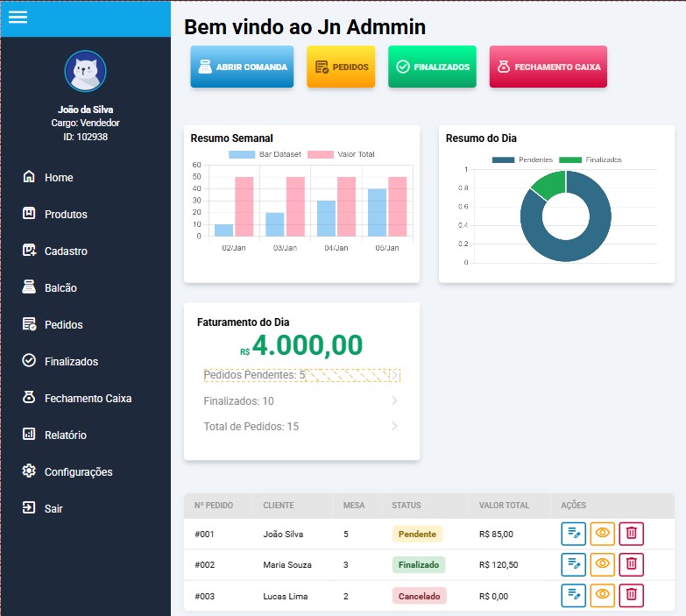
Task: Click the Sair logout icon
Action: [29, 508]
